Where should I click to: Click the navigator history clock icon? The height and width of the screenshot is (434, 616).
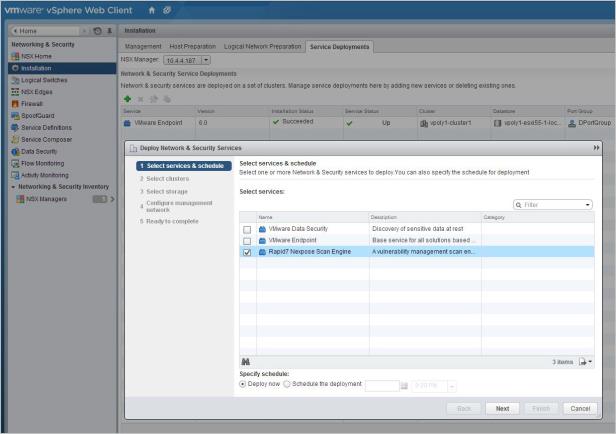[x=97, y=31]
